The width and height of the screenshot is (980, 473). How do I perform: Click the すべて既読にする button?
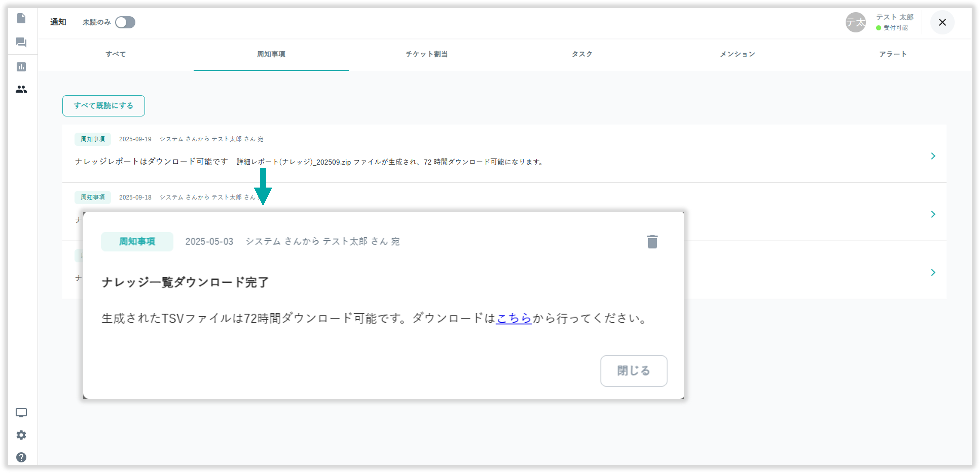coord(103,106)
